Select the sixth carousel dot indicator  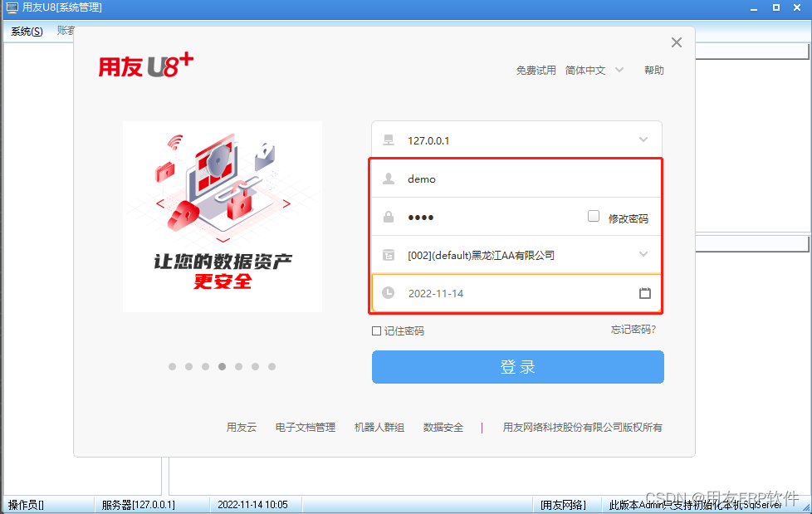pyautogui.click(x=255, y=367)
